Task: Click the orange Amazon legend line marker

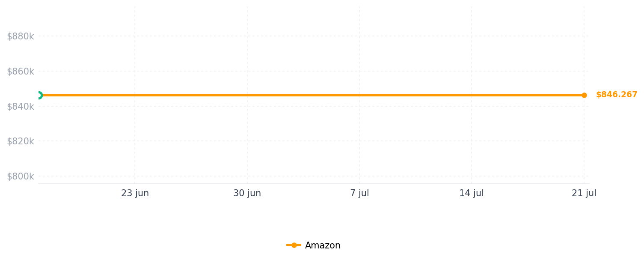Action: (294, 245)
